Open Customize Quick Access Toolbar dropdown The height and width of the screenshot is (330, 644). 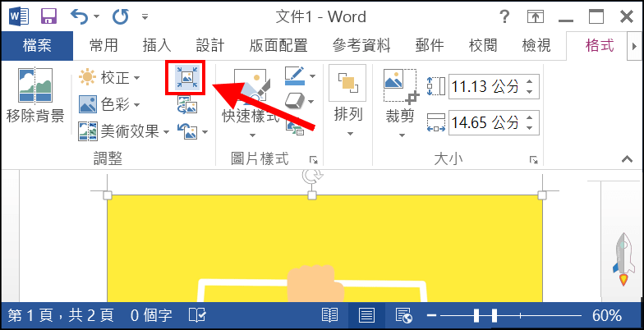tap(145, 17)
